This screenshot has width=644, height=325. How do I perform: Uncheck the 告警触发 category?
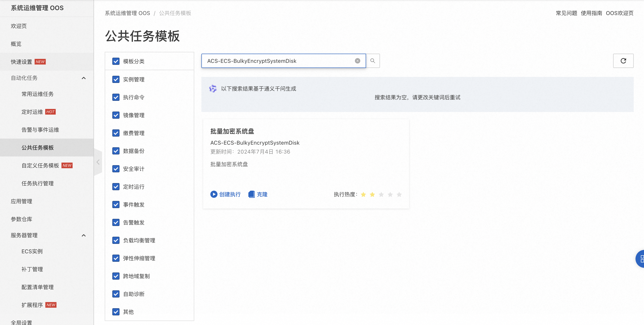coord(116,222)
